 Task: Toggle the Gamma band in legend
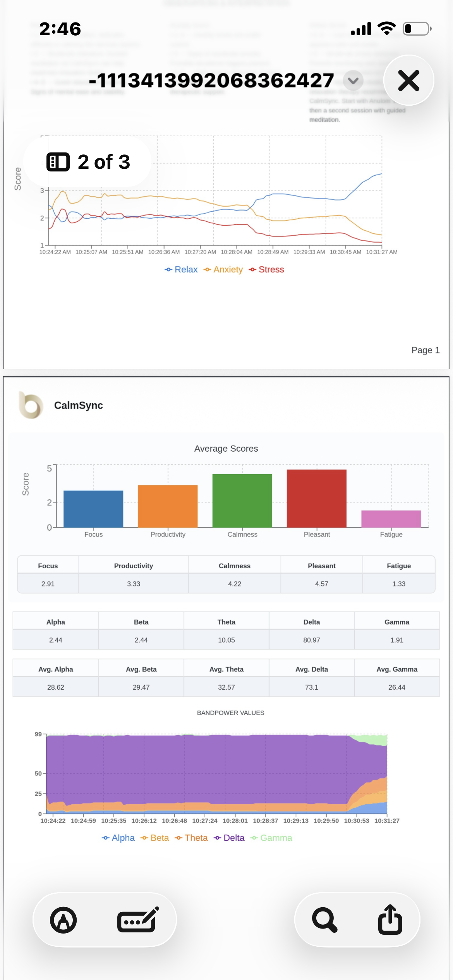[x=271, y=838]
